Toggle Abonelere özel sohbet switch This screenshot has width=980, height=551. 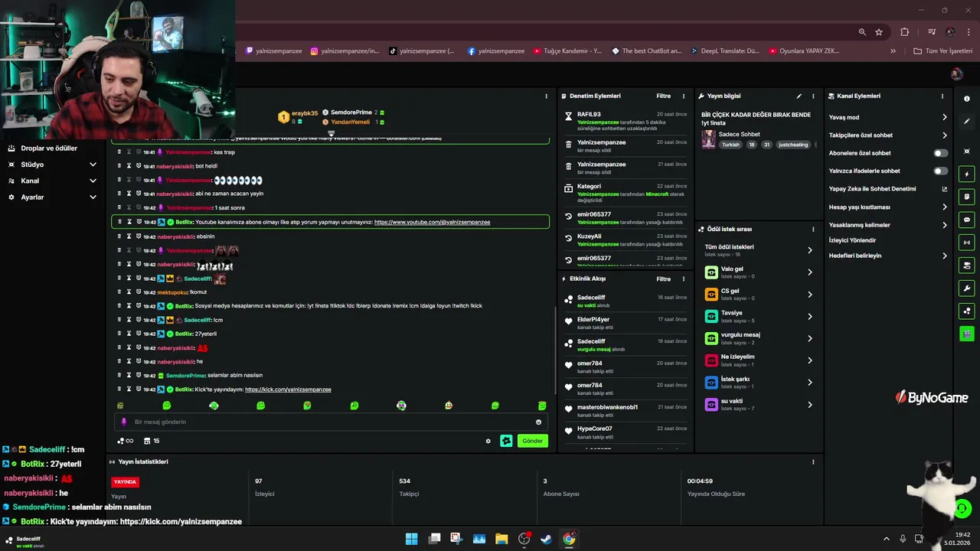point(941,153)
